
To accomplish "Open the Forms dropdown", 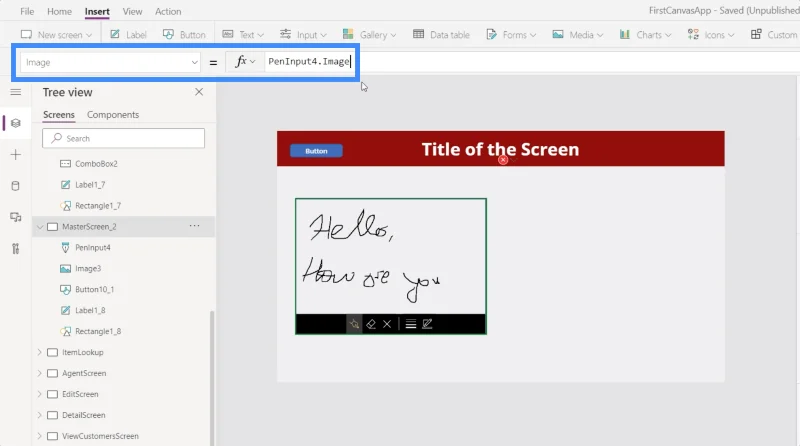I will coord(511,35).
